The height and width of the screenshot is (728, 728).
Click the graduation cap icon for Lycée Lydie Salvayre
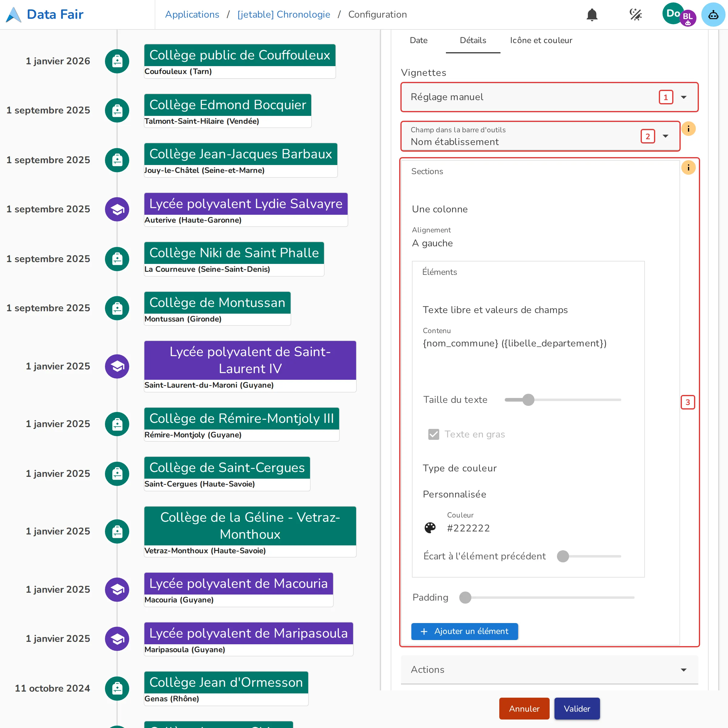coord(117,209)
